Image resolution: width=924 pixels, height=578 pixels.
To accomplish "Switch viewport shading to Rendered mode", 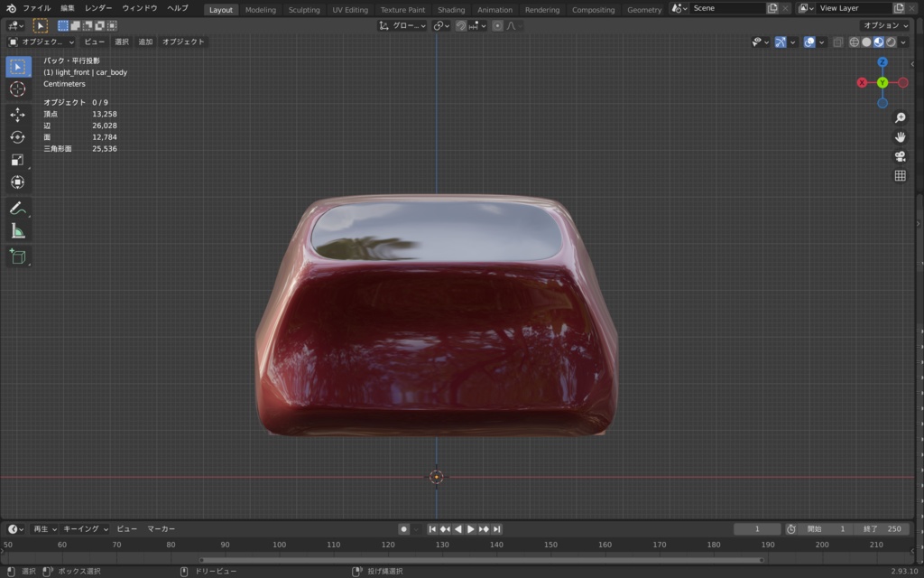I will click(x=890, y=42).
